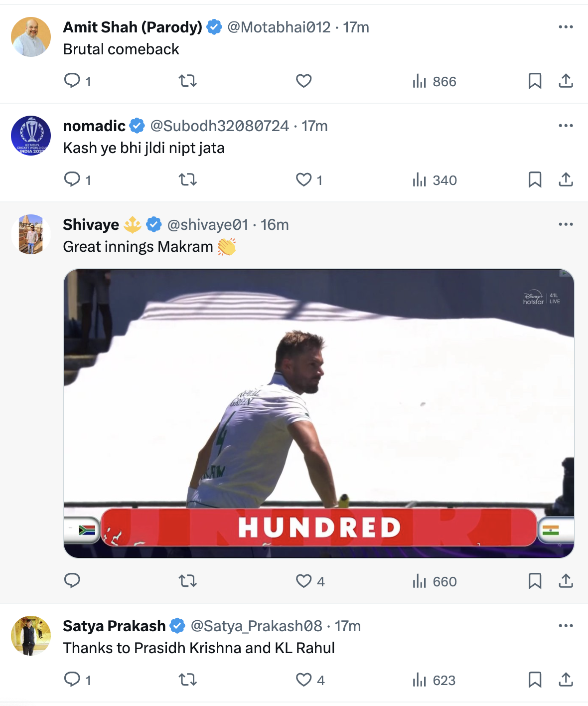
Task: Bookmark nomadic's tweet
Action: [x=535, y=179]
